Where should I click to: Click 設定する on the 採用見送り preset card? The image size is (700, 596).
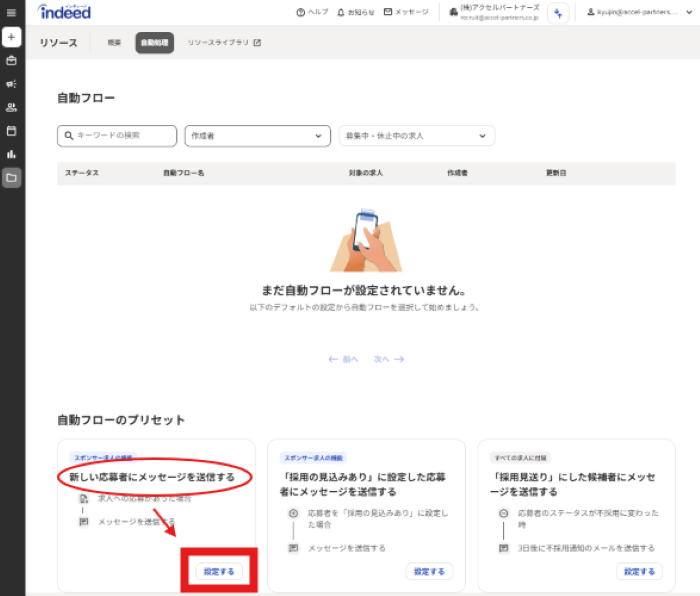tap(639, 572)
